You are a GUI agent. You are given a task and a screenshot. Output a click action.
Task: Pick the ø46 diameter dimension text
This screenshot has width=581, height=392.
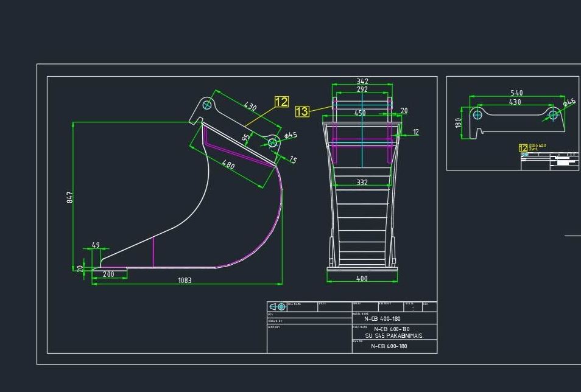569,102
